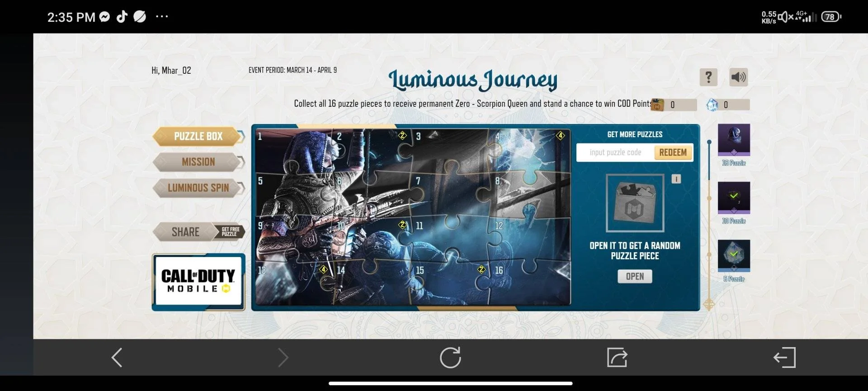Open the Mission tab

coord(198,162)
